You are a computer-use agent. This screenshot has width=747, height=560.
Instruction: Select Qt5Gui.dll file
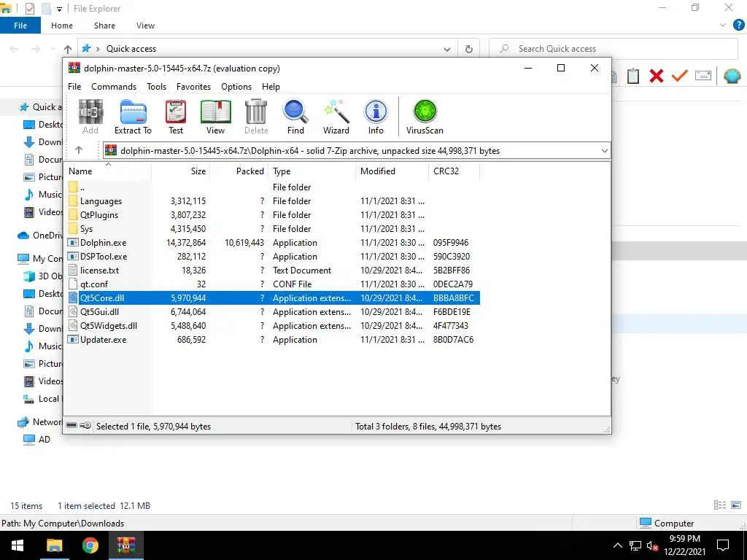(x=99, y=312)
